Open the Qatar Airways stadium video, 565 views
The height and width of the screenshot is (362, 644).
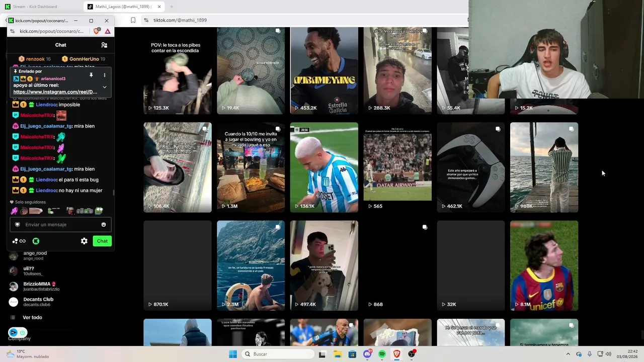[x=397, y=167]
